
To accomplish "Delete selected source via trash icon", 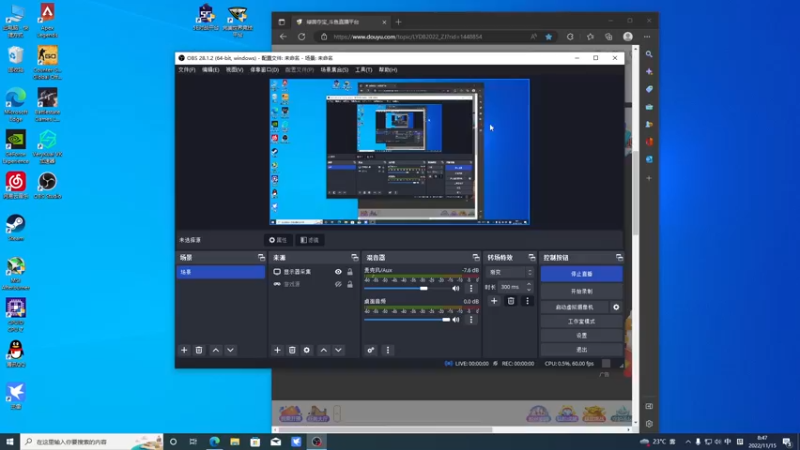I will coord(292,350).
